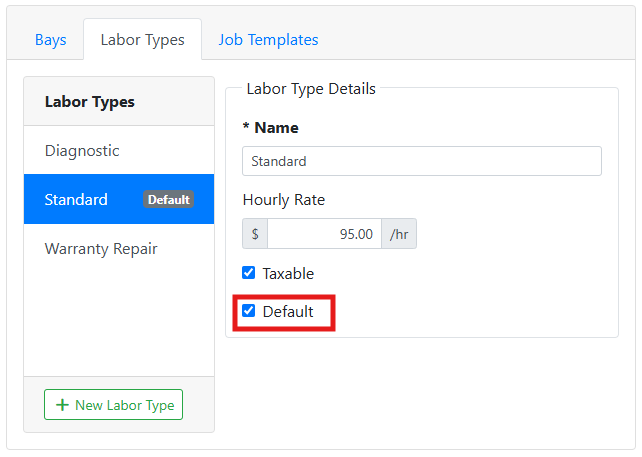Click the Hourly Rate label
Image resolution: width=642 pixels, height=457 pixels.
pyautogui.click(x=284, y=200)
